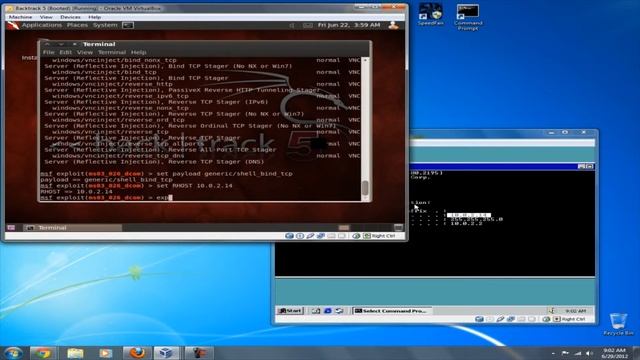This screenshot has height=360, width=640.
Task: Click the Terminal vertical scrollbar thumb
Action: click(x=365, y=188)
